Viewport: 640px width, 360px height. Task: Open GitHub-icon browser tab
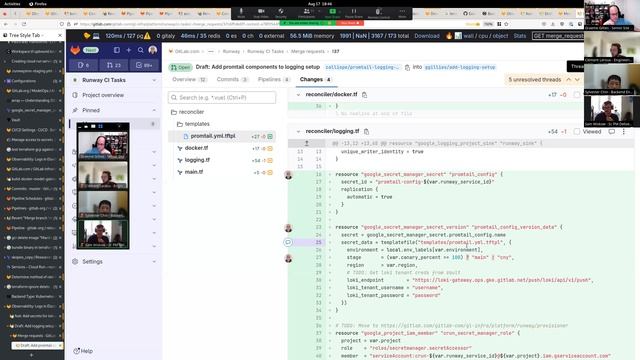468,13
